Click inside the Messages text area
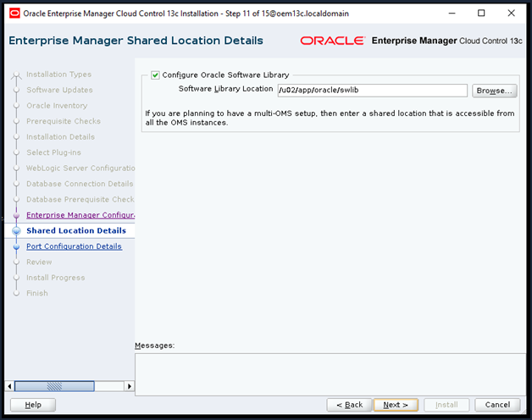Viewport: 532px width, 420px height. [x=330, y=374]
